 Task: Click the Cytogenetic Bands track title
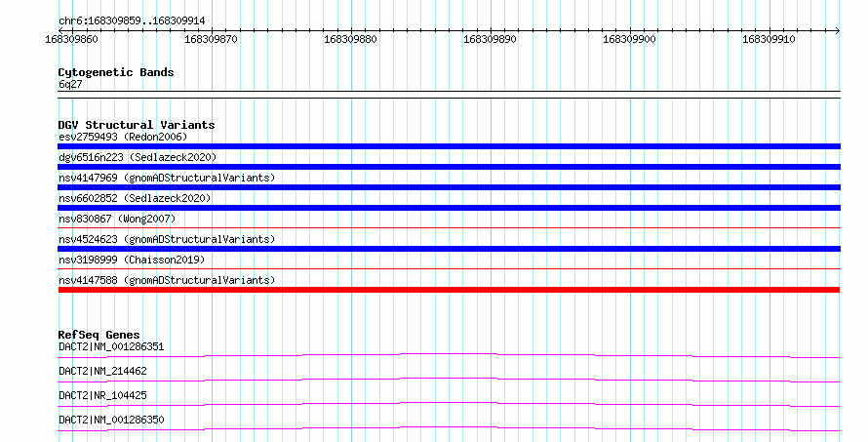click(116, 72)
